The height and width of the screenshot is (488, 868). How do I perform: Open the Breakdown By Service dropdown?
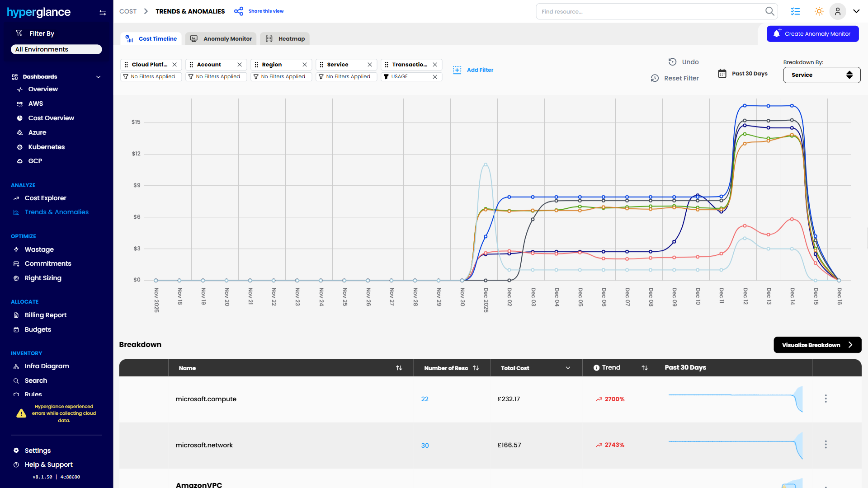coord(821,75)
